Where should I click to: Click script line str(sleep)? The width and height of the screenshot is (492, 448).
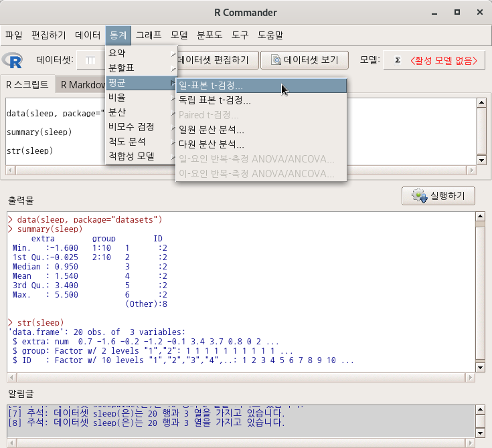click(30, 151)
